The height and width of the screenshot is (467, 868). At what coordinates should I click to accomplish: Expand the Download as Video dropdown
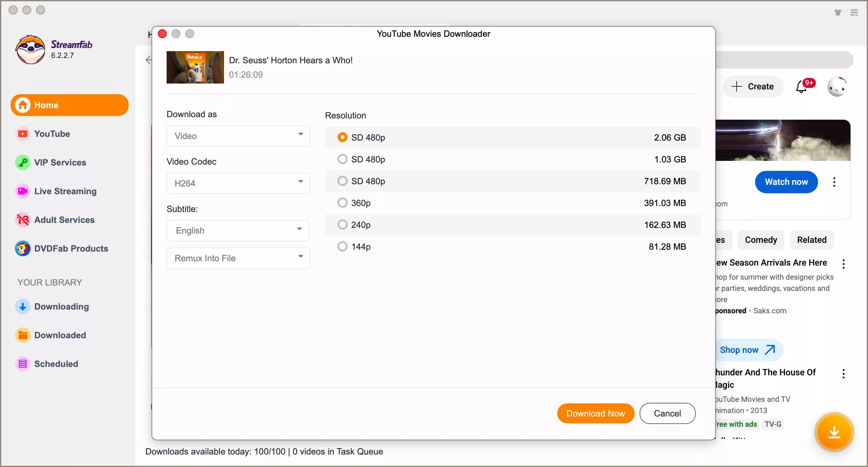[x=238, y=136]
